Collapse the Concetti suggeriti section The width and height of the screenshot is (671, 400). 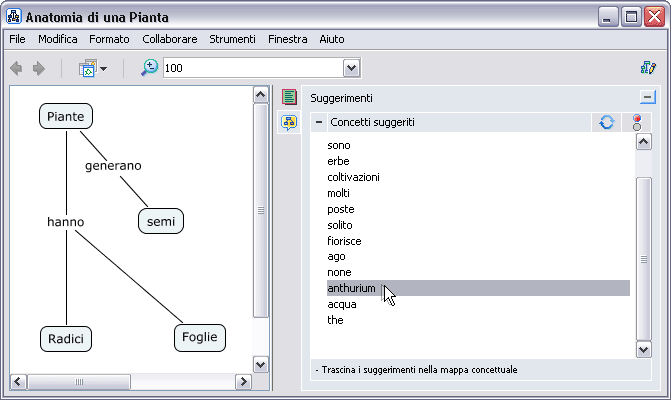point(319,122)
